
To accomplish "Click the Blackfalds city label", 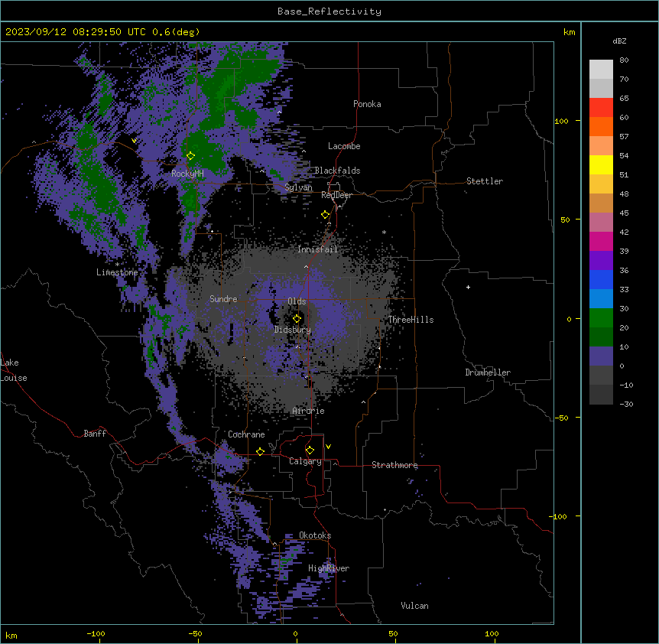I will (x=337, y=171).
